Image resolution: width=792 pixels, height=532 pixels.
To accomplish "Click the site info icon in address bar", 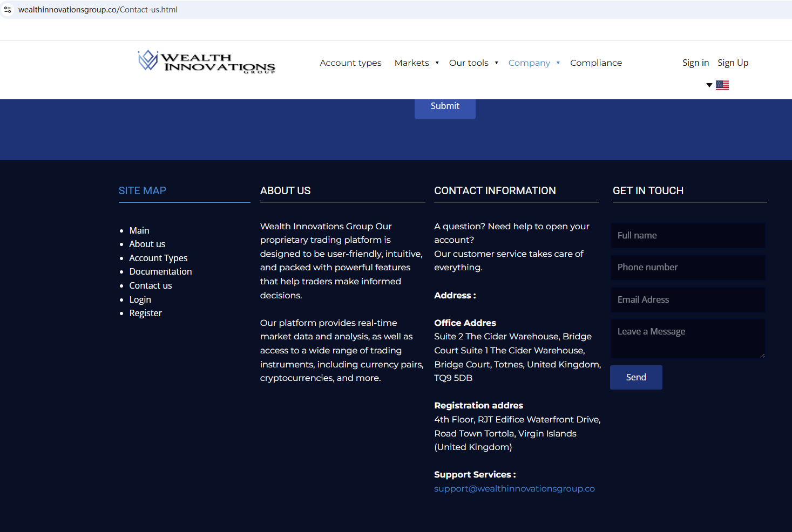I will (x=8, y=10).
